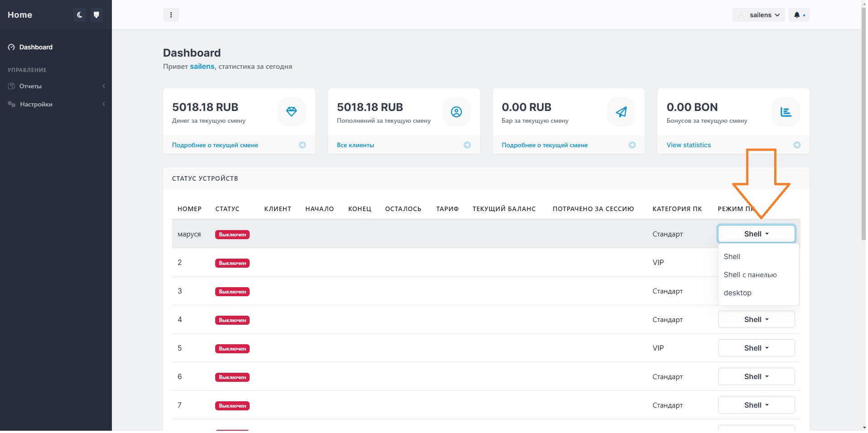Image resolution: width=868 pixels, height=433 pixels.
Task: Click the paper plane icon on bar card
Action: click(x=621, y=112)
